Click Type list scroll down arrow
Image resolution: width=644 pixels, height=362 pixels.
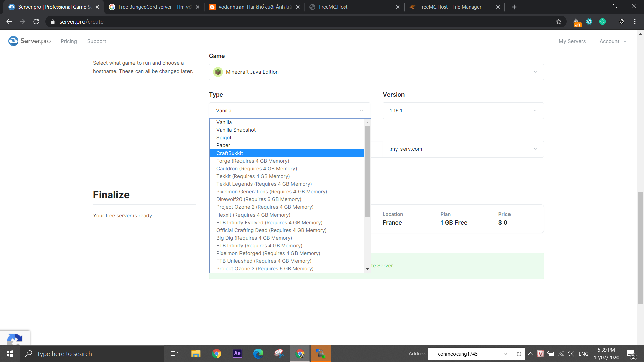click(x=367, y=269)
